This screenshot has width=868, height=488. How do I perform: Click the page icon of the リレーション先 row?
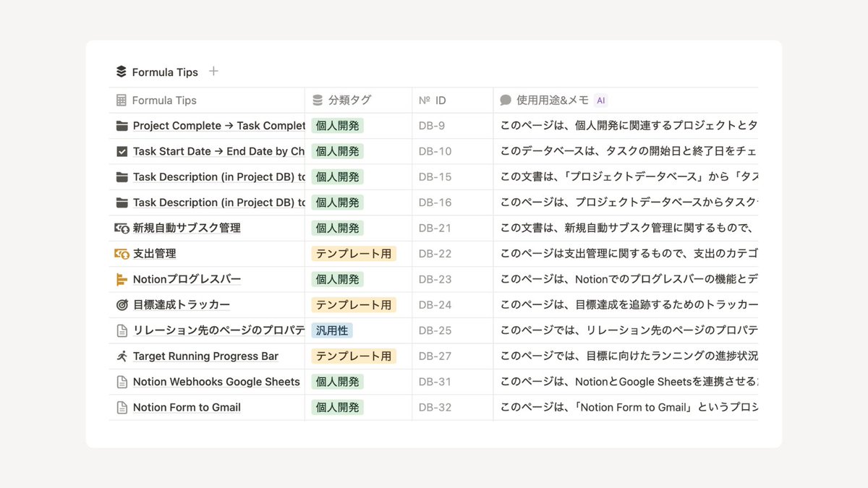122,330
